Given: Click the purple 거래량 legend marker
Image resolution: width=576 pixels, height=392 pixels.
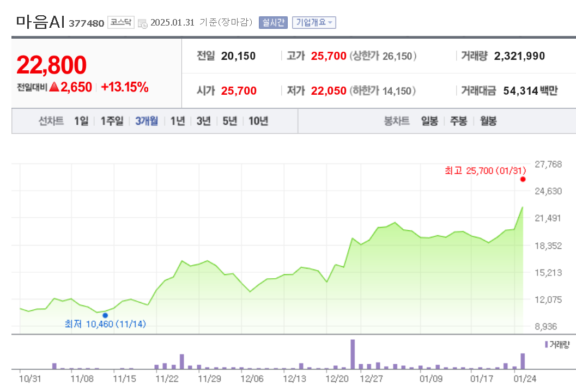Looking at the screenshot, I should (546, 345).
